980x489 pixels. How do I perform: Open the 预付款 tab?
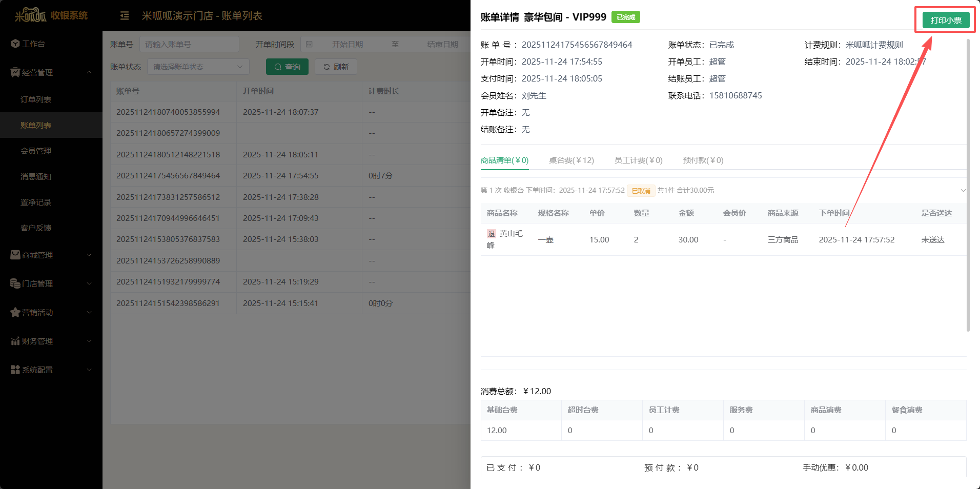703,160
